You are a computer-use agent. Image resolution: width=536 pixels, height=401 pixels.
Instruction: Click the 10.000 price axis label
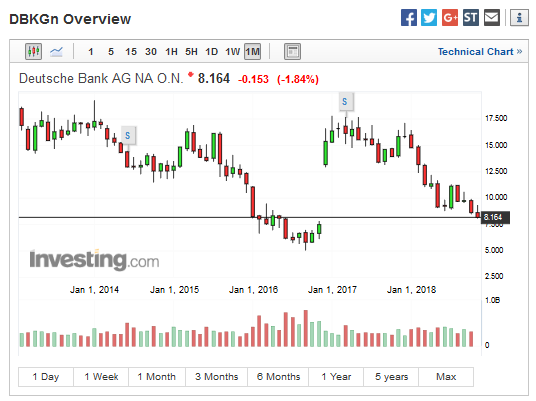coord(496,197)
